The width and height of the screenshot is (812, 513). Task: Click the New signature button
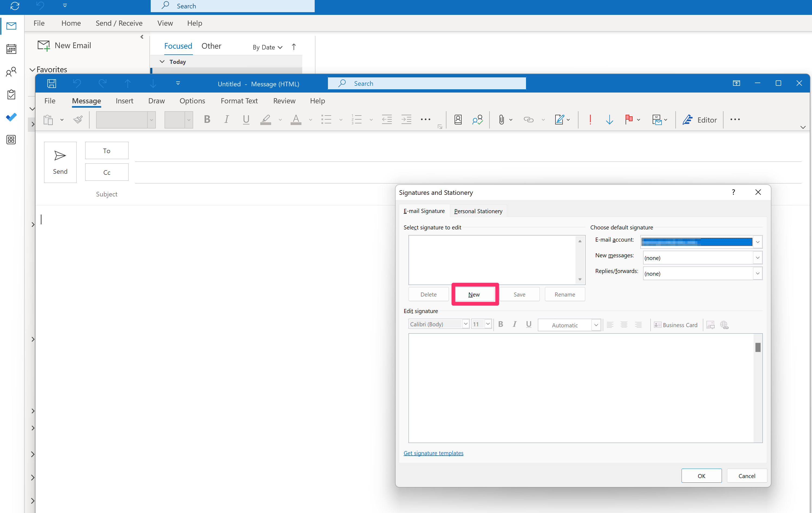(475, 294)
